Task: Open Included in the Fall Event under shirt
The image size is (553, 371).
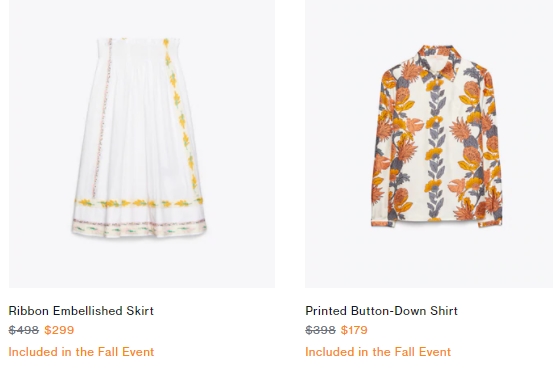Action: pyautogui.click(x=378, y=352)
